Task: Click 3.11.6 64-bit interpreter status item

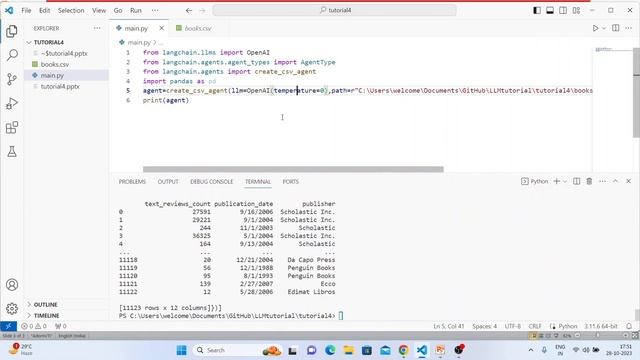Action: (x=600, y=326)
